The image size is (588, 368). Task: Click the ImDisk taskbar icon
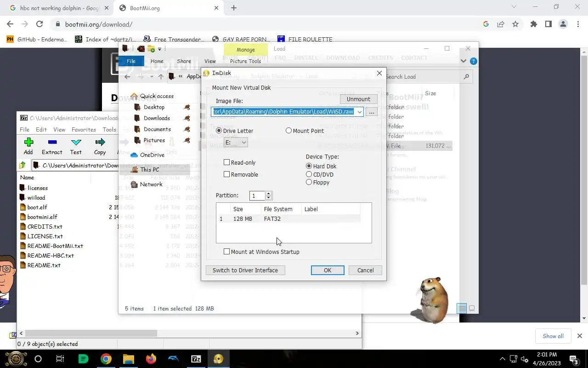[x=218, y=359]
